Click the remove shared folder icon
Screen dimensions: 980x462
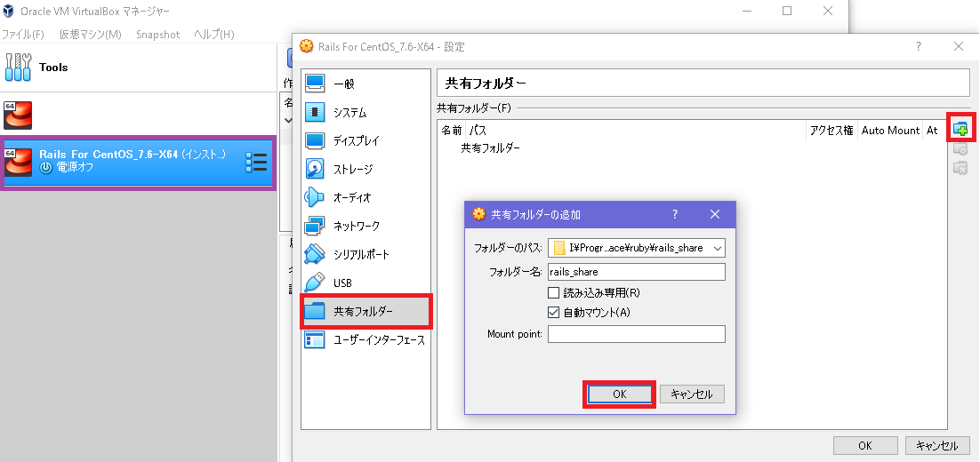coord(960,167)
